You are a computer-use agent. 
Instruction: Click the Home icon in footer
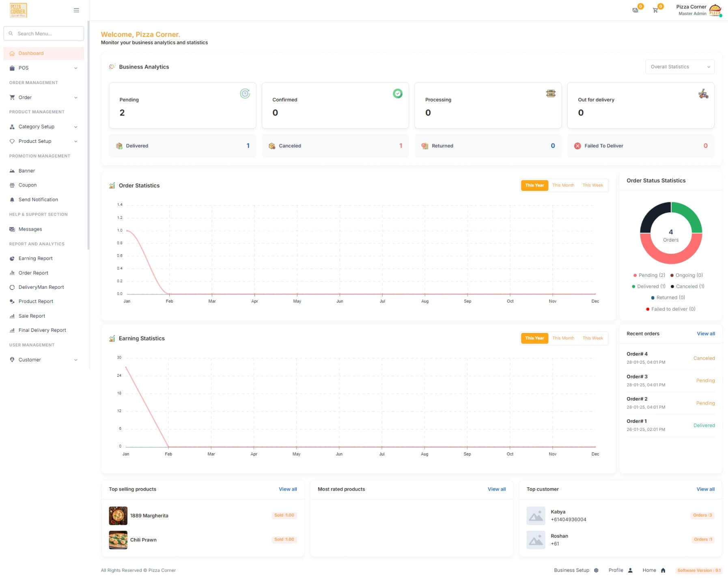coord(663,570)
